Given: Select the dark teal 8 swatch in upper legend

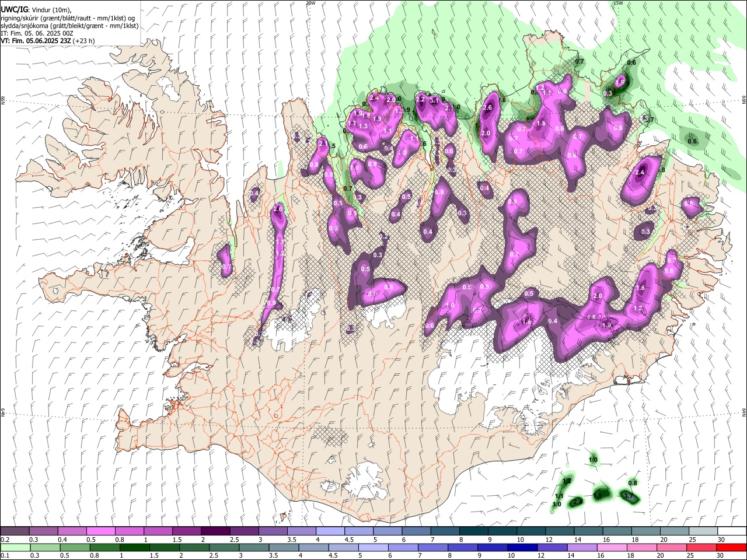Looking at the screenshot, I should point(474,531).
